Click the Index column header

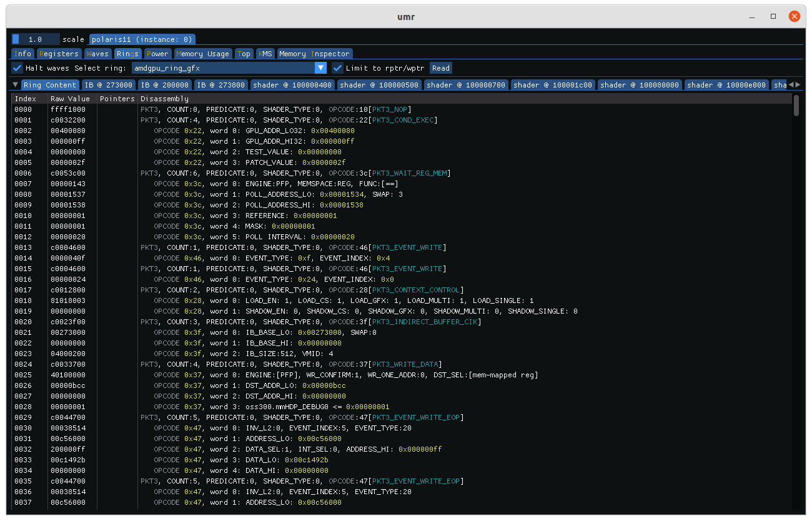coord(26,99)
